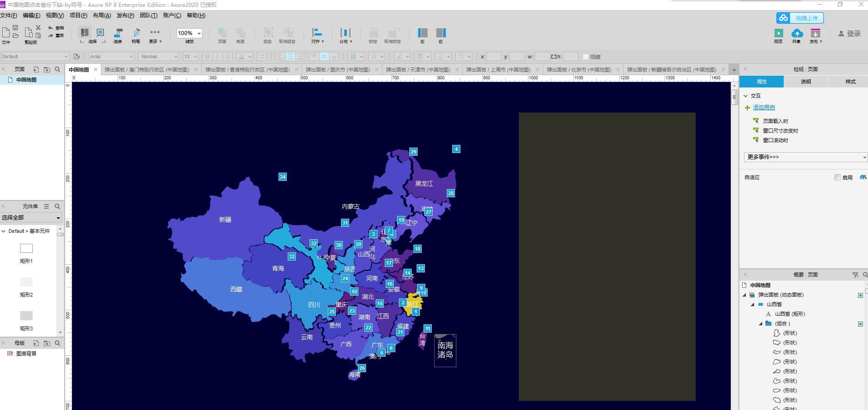868x410 pixels.
Task: Collapse the 弹出面板 dynamic panel node
Action: (744, 295)
